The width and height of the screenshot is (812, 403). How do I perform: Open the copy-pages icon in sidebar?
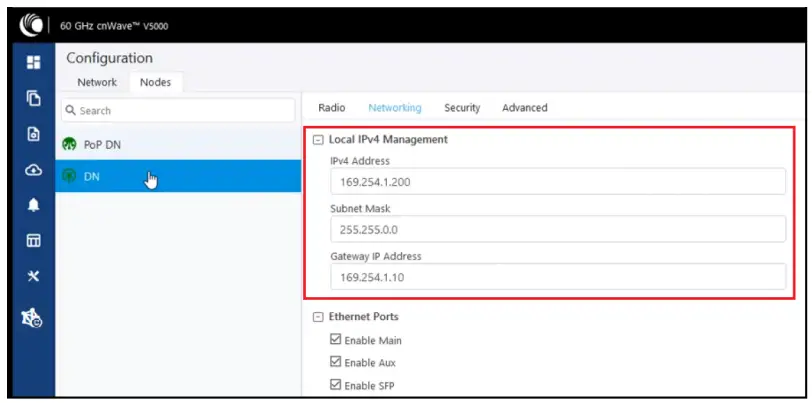[33, 98]
